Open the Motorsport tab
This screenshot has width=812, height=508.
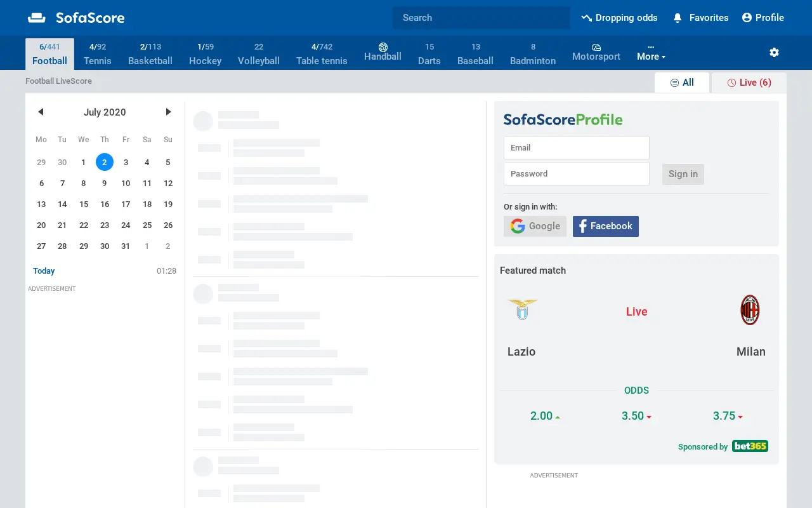596,52
